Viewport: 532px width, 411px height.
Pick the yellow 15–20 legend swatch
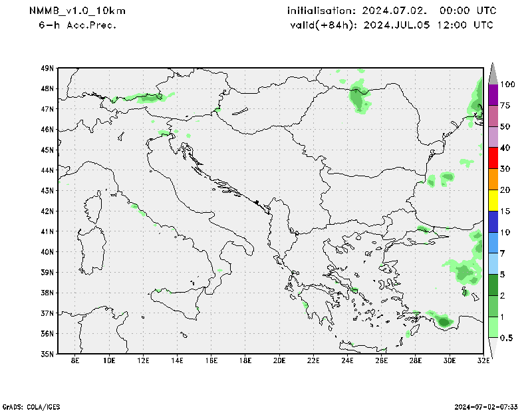click(x=493, y=200)
